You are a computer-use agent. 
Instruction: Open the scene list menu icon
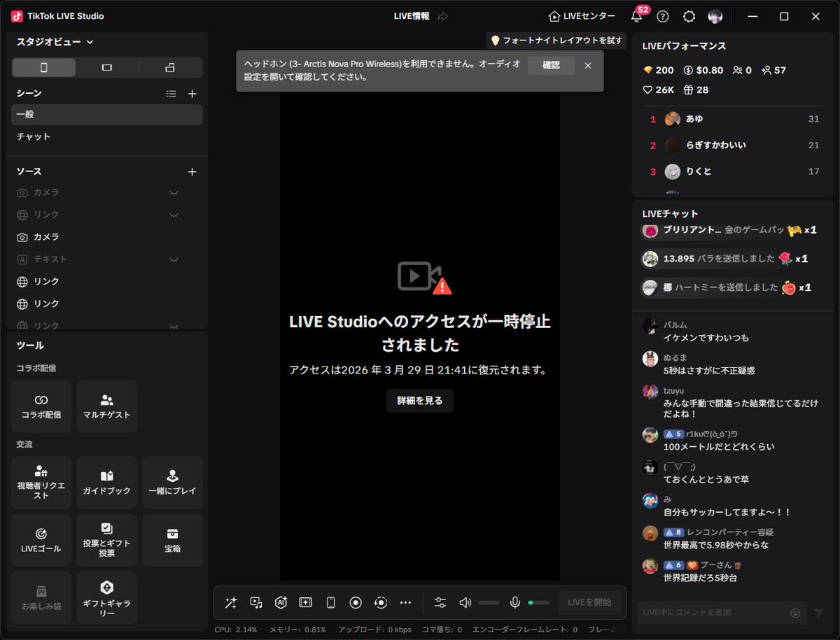point(171,93)
